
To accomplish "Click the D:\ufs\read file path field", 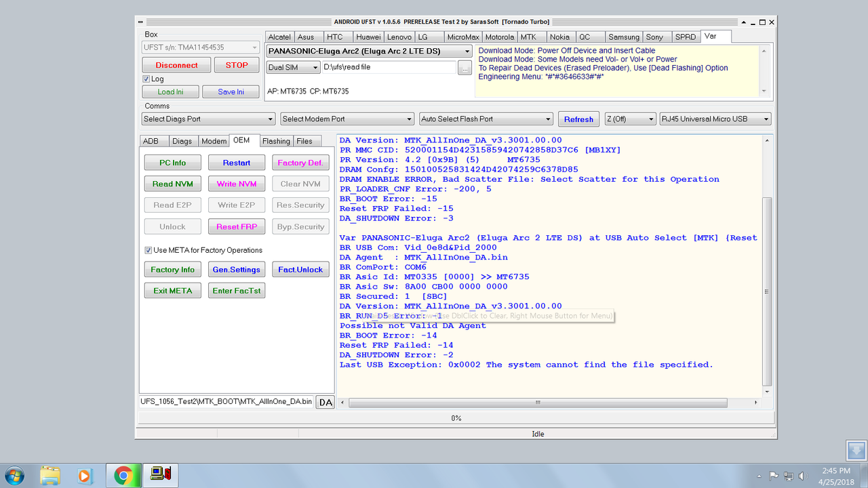I will tap(389, 68).
